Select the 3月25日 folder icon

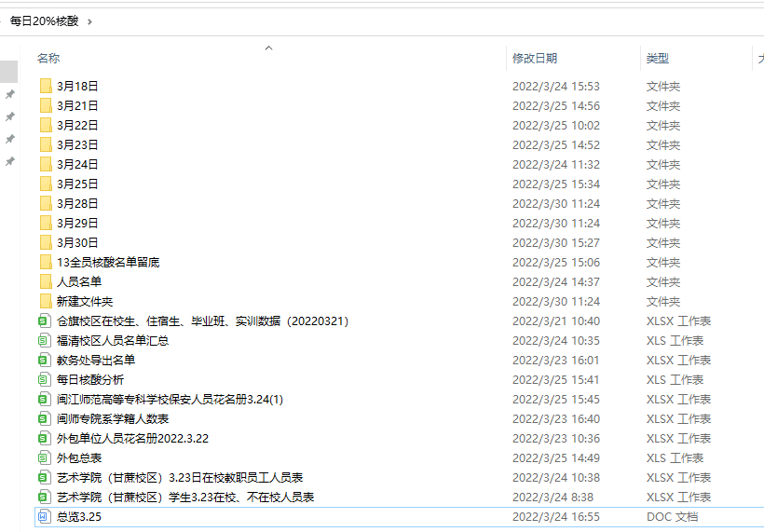tap(45, 184)
